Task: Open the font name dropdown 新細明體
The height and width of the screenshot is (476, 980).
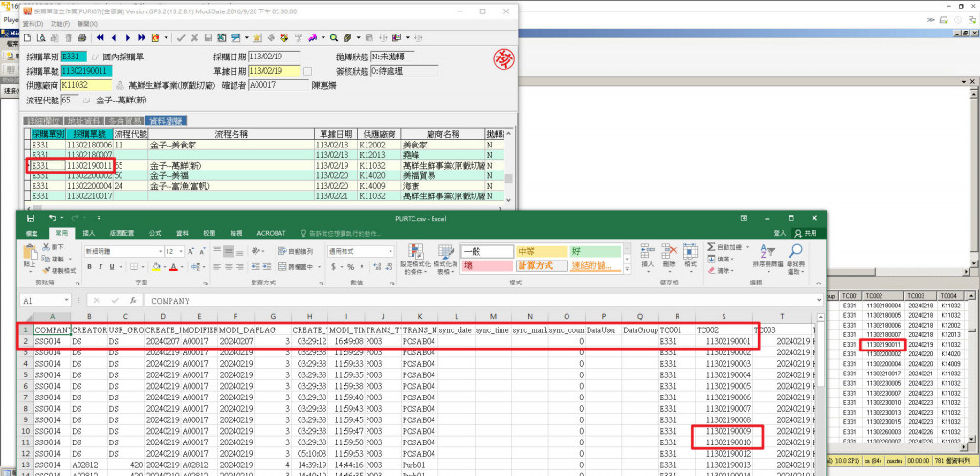Action: tap(160, 252)
